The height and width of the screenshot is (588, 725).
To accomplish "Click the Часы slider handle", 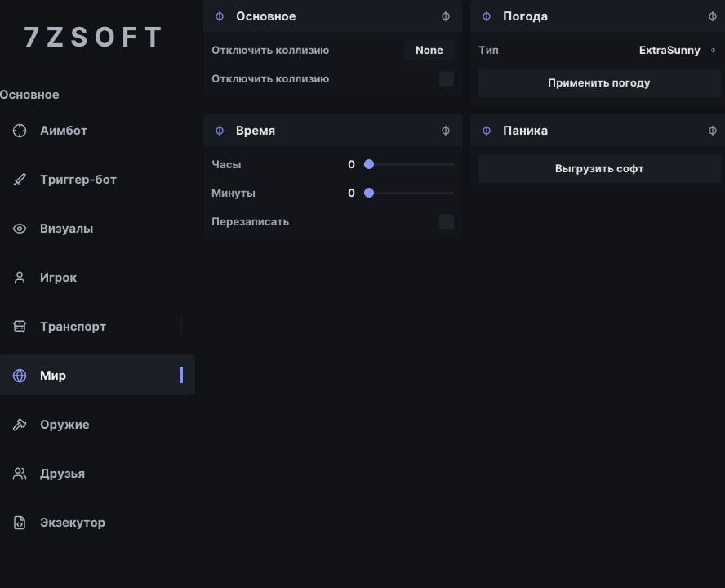I will pyautogui.click(x=368, y=164).
